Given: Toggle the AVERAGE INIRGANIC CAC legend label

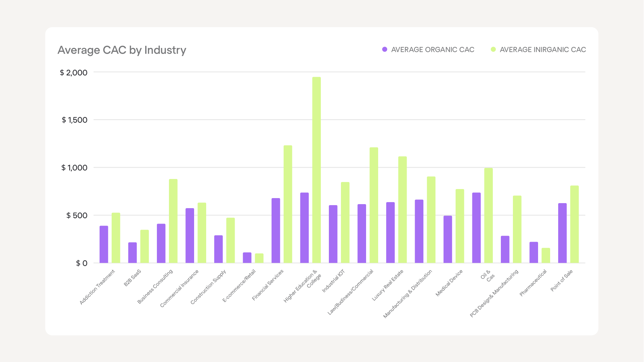Looking at the screenshot, I should pos(542,50).
